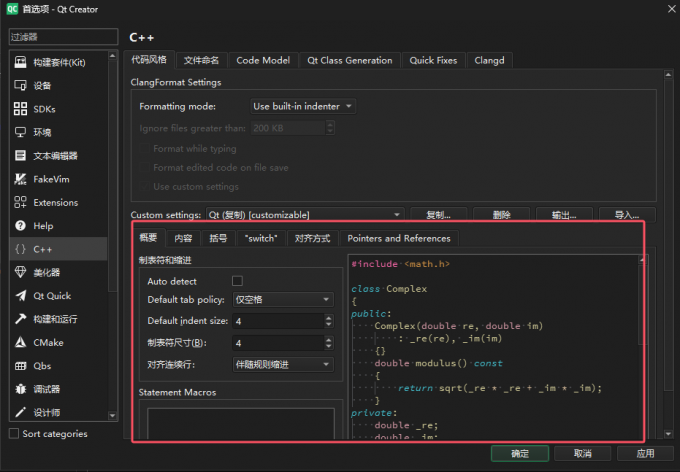The height and width of the screenshot is (472, 680).
Task: Open the SDKs category icon
Action: point(20,109)
